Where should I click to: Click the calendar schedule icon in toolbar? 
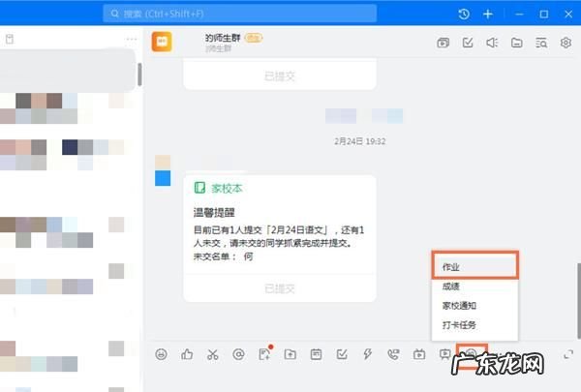316,354
